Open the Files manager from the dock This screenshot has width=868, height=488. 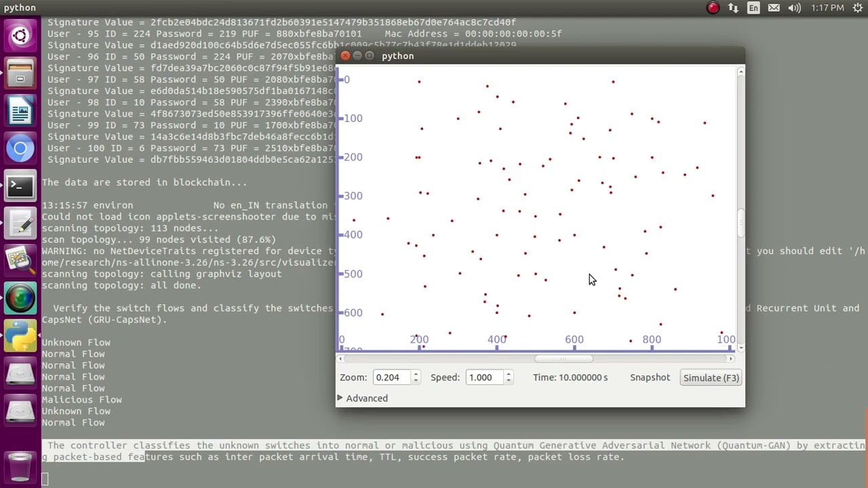coord(20,73)
